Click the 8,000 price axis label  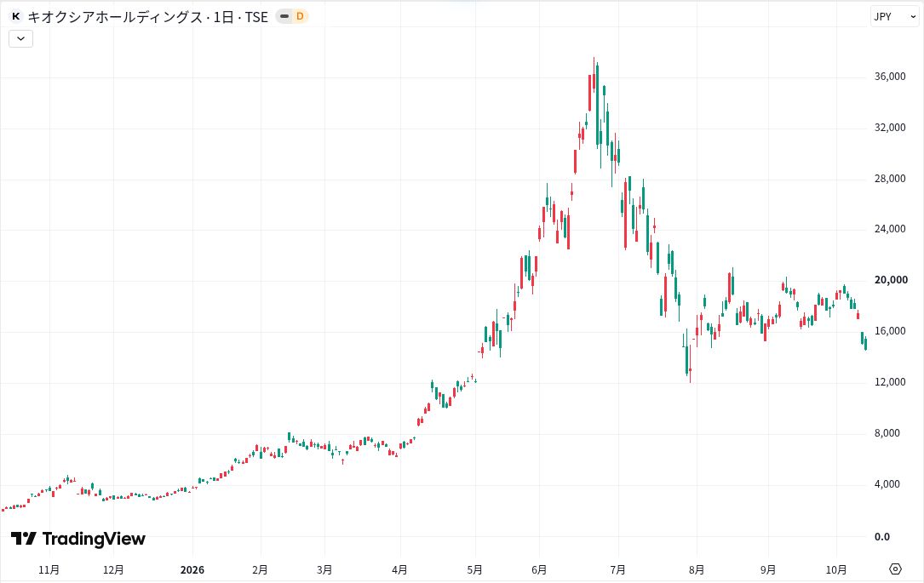(887, 433)
